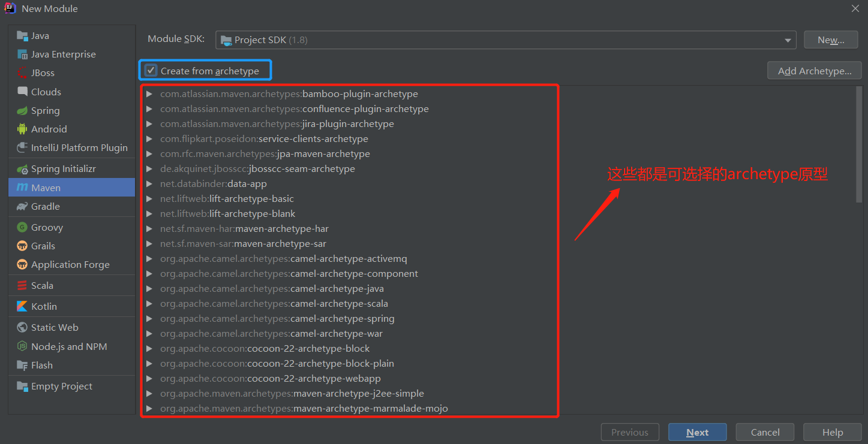Click the Scala red icon
Image resolution: width=868 pixels, height=444 pixels.
coord(22,286)
